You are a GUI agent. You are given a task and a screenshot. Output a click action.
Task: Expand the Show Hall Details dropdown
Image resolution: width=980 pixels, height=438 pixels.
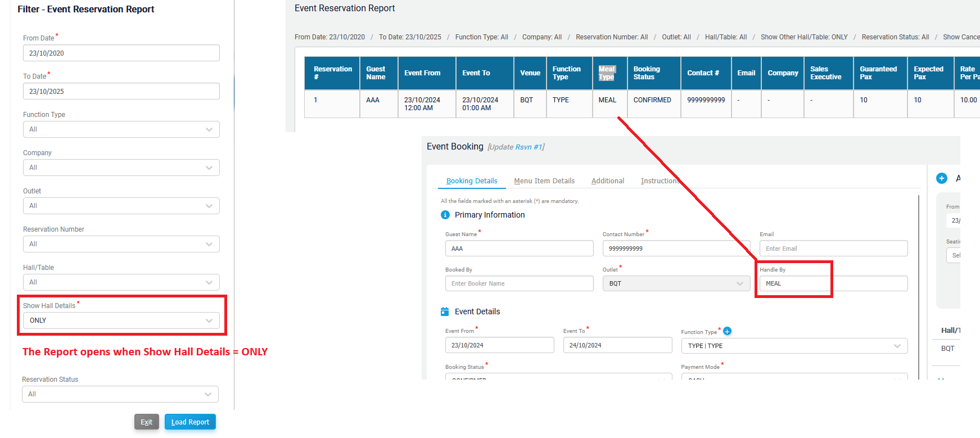(x=121, y=320)
